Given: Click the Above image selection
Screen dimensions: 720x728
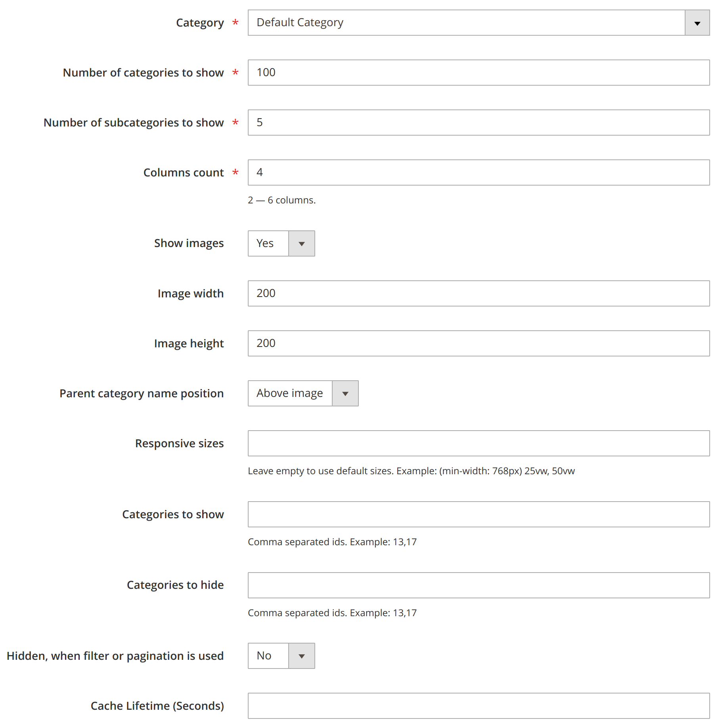Looking at the screenshot, I should coord(289,393).
